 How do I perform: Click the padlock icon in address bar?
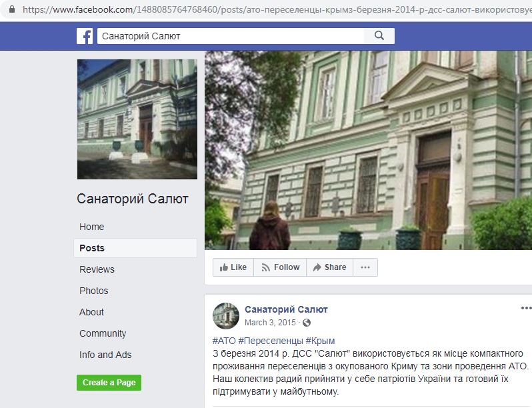[x=12, y=9]
